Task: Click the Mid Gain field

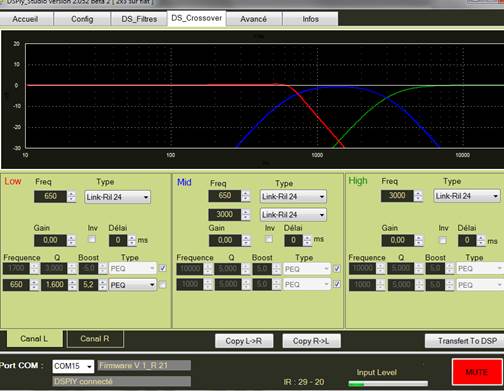Action: [x=225, y=240]
